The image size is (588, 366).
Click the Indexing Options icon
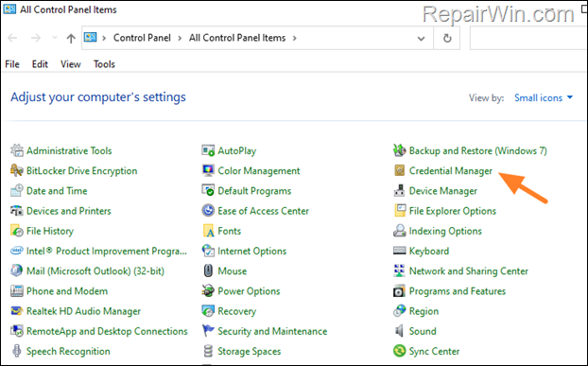click(x=399, y=231)
